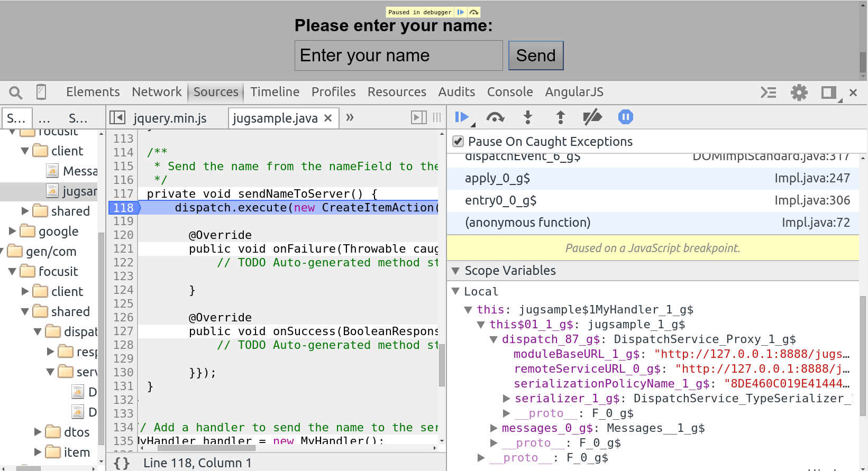
Task: Collapse the Scope Variables section
Action: click(455, 271)
